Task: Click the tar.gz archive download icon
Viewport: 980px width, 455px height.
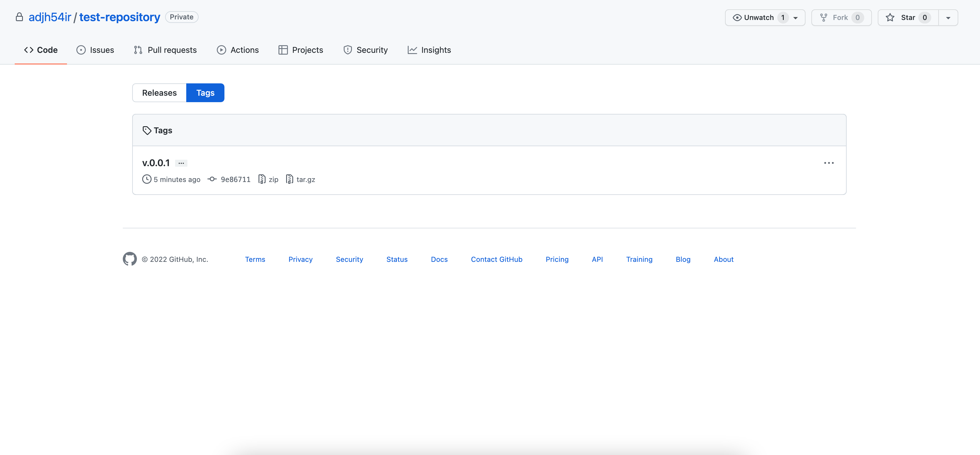Action: (x=290, y=179)
